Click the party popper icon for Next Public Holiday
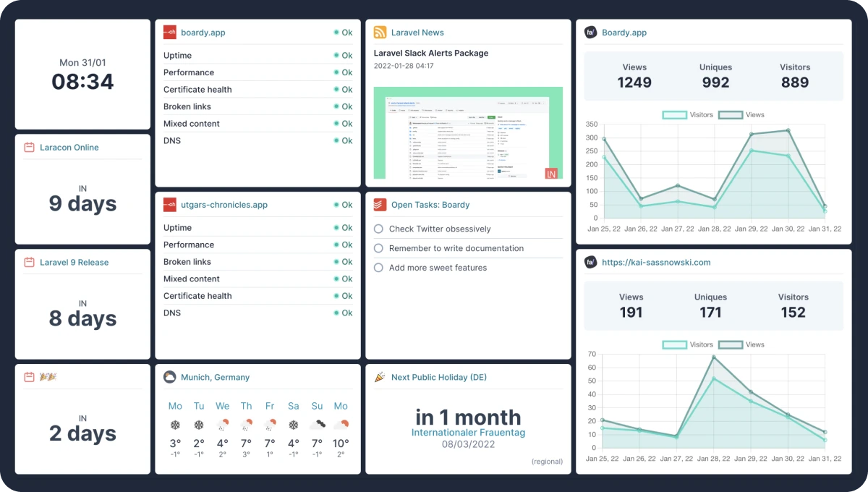 (380, 377)
